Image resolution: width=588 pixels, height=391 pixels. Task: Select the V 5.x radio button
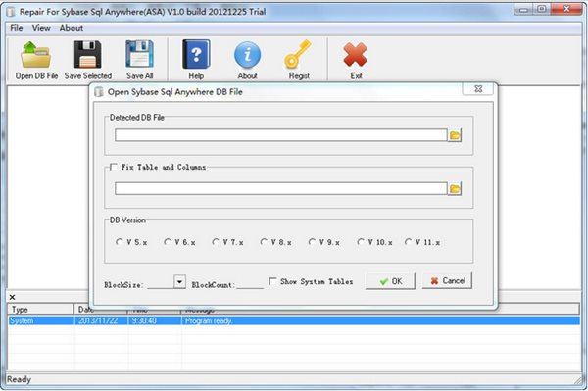point(120,242)
